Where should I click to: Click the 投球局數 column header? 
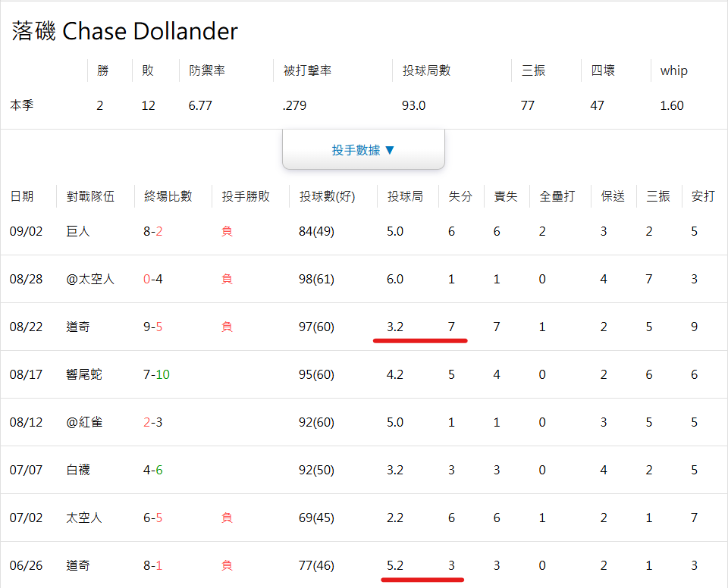[426, 70]
